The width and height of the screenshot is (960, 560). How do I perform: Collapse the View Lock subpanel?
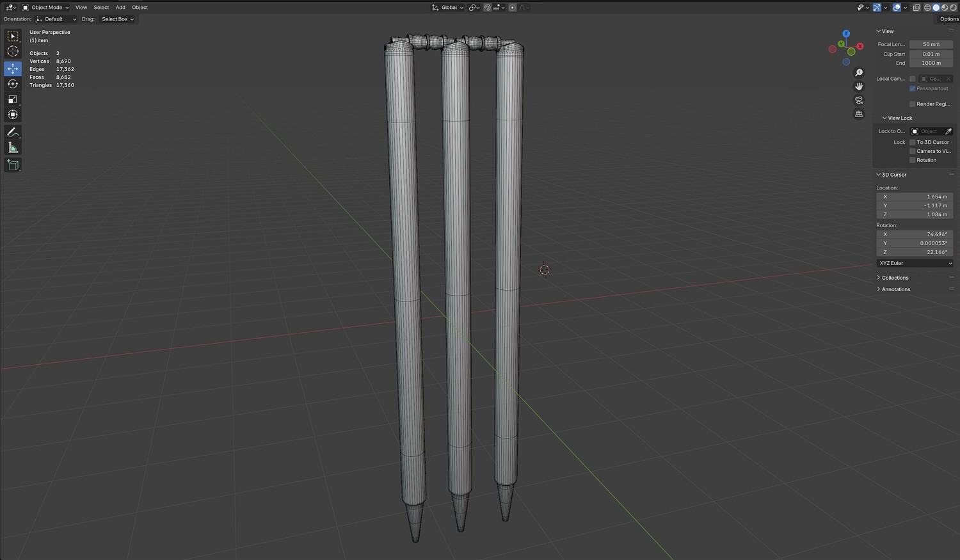coord(897,118)
